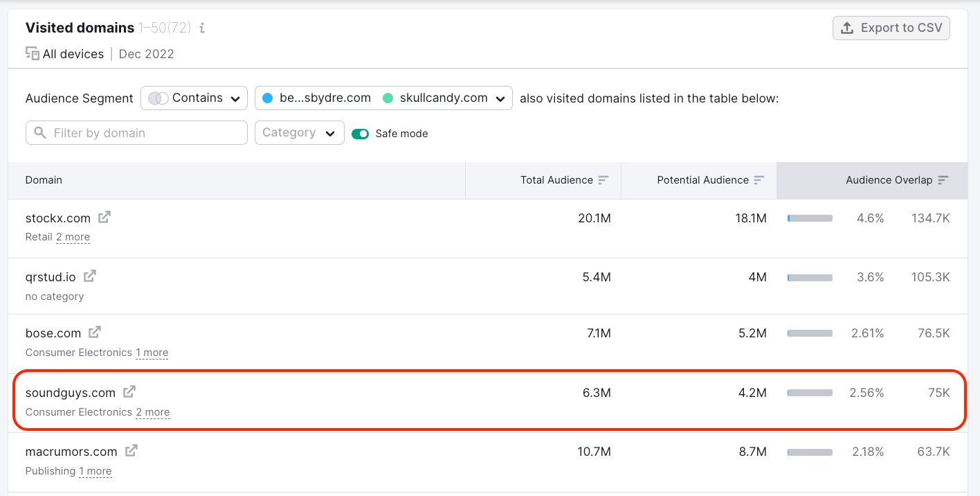Click the 18.1M potential audience value

pos(751,218)
